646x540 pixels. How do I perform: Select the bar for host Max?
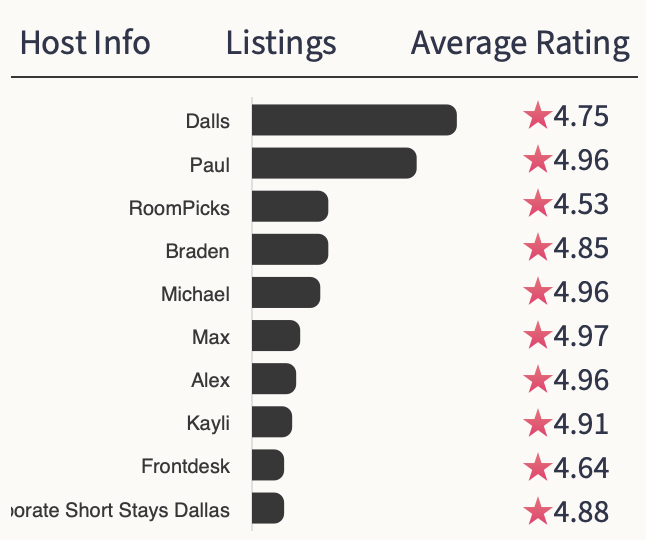pos(276,336)
